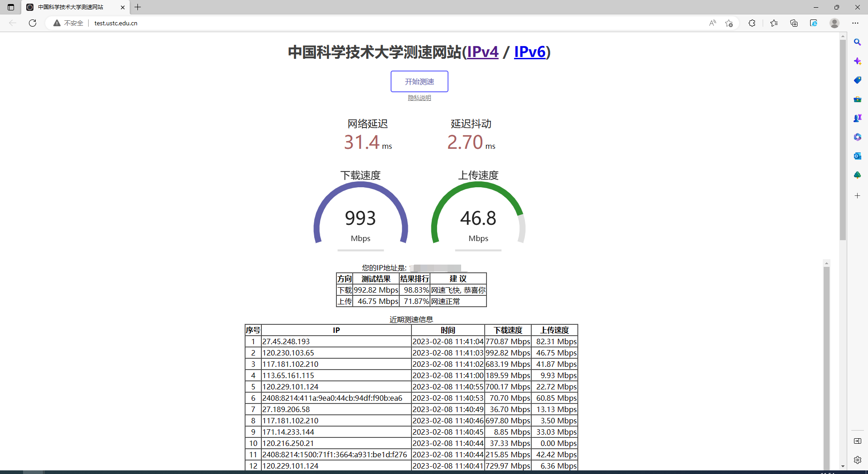This screenshot has width=868, height=474.
Task: Open the browser profile menu
Action: [834, 23]
